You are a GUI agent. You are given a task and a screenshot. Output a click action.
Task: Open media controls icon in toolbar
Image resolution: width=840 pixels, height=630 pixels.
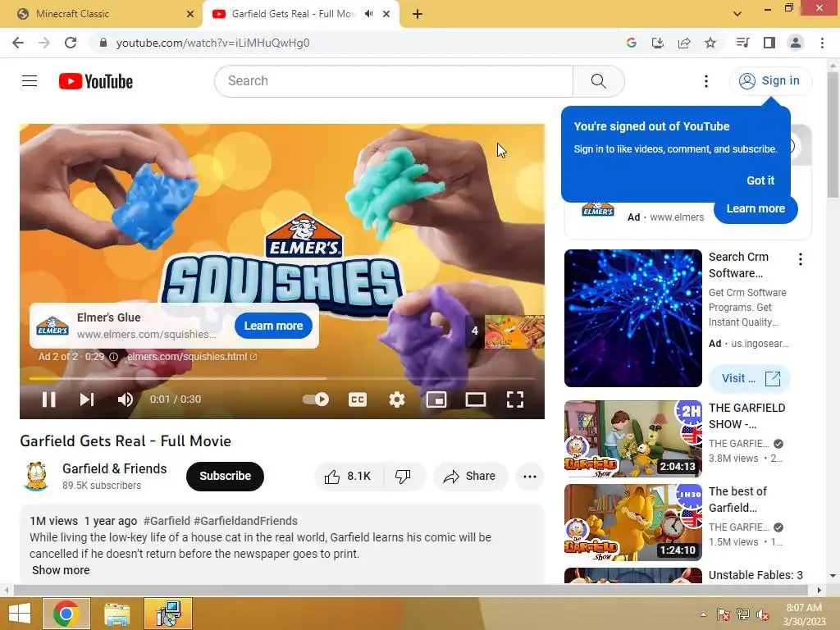[x=742, y=43]
